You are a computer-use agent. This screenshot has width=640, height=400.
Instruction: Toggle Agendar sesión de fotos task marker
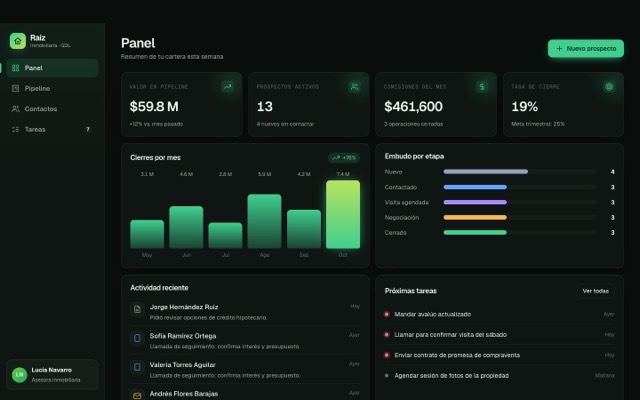[x=387, y=376]
